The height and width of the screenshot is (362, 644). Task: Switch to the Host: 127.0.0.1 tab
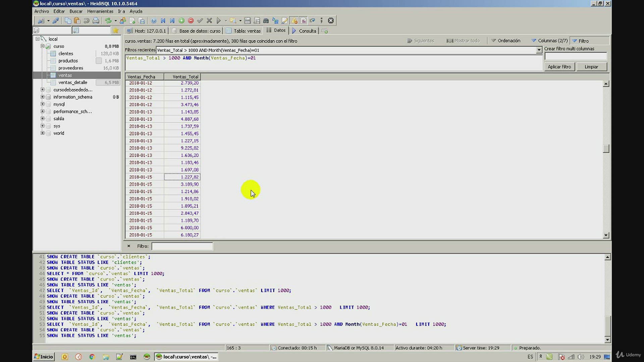click(146, 31)
